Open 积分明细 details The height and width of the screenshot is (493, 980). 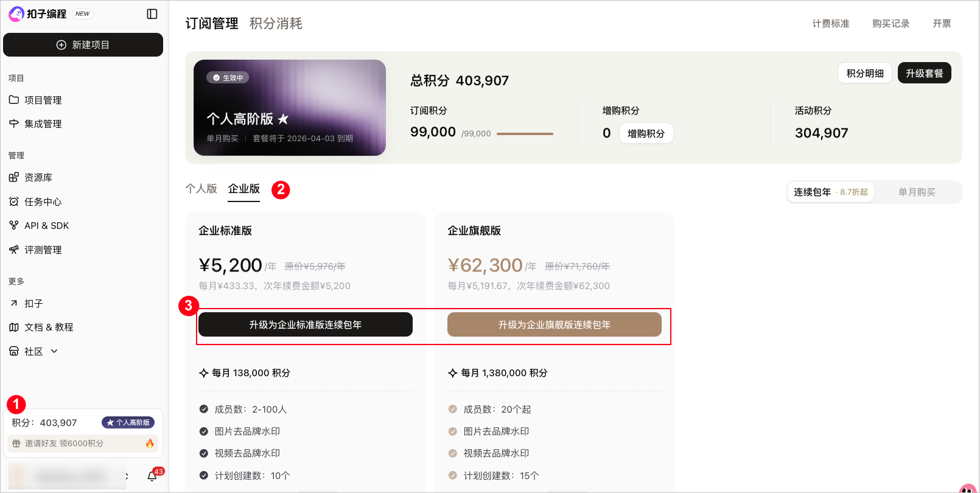865,73
